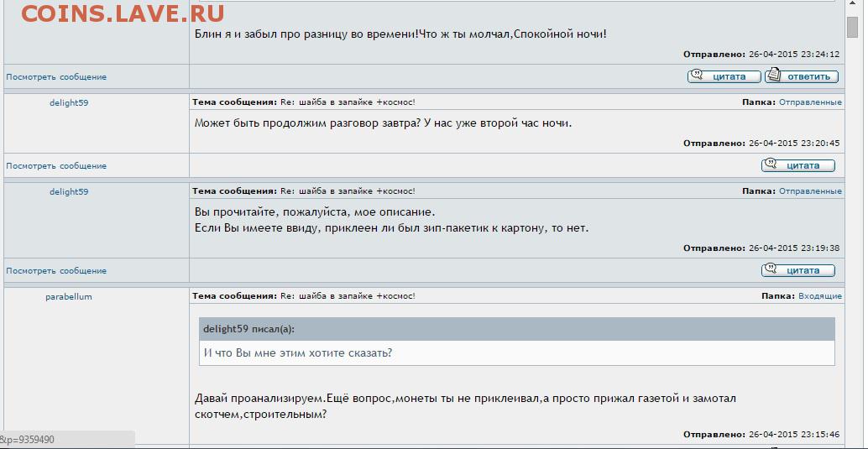The image size is (868, 449).
Task: Click the reply icon with a paper sheet
Action: pos(775,76)
